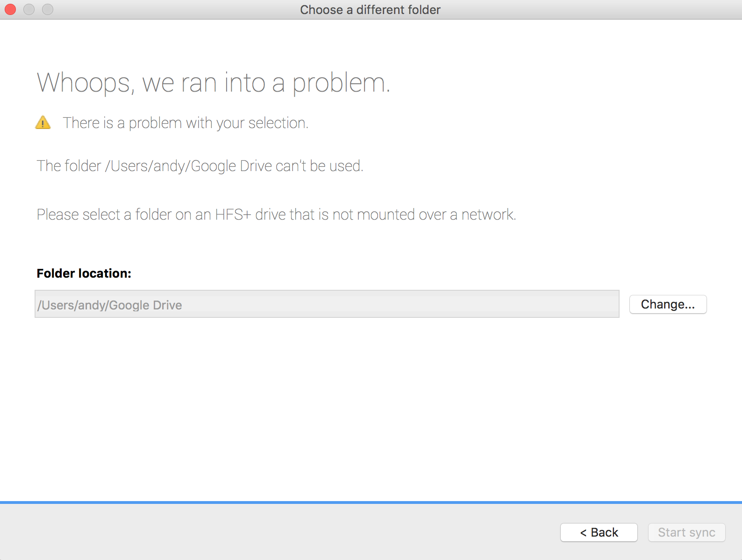Click the '/Users/andy/Google Drive can't be used' message
This screenshot has width=742, height=560.
[200, 166]
